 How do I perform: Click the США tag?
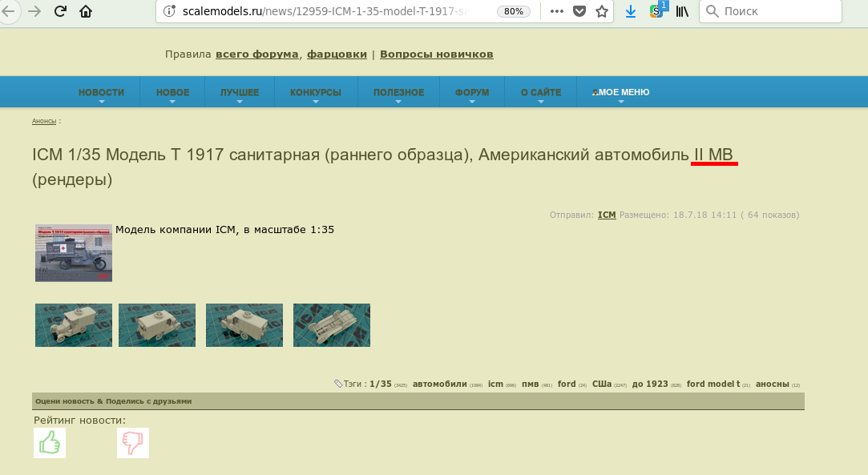click(602, 384)
